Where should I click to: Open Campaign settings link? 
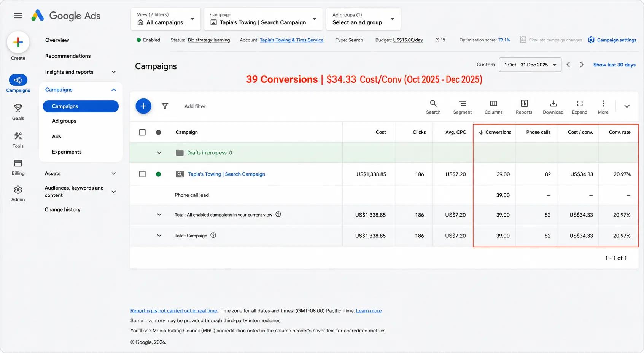pyautogui.click(x=617, y=40)
